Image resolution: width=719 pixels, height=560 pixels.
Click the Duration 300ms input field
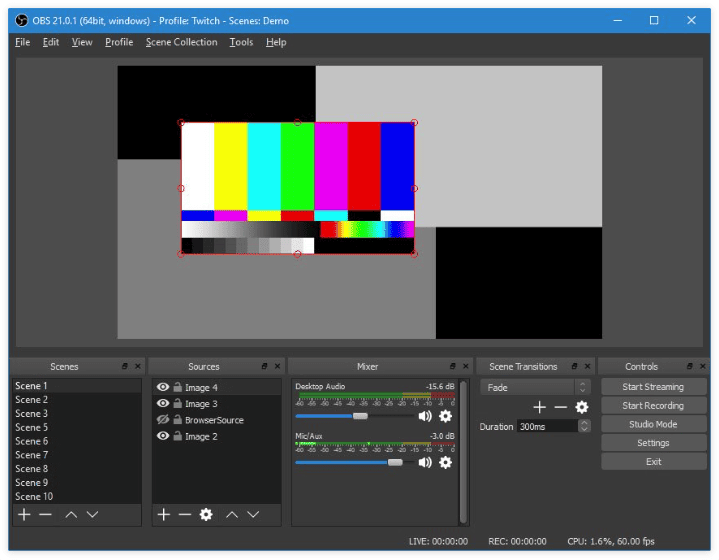548,427
